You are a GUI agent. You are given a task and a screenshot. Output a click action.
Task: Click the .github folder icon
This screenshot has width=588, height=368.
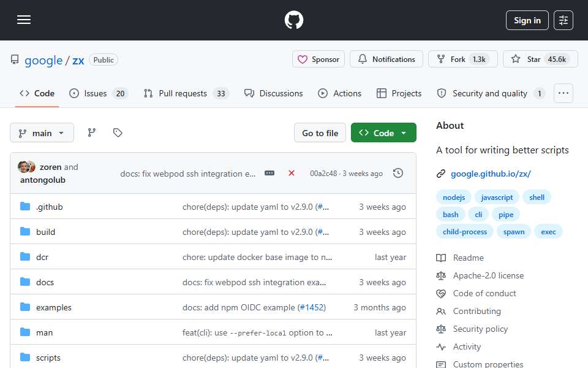click(x=25, y=207)
